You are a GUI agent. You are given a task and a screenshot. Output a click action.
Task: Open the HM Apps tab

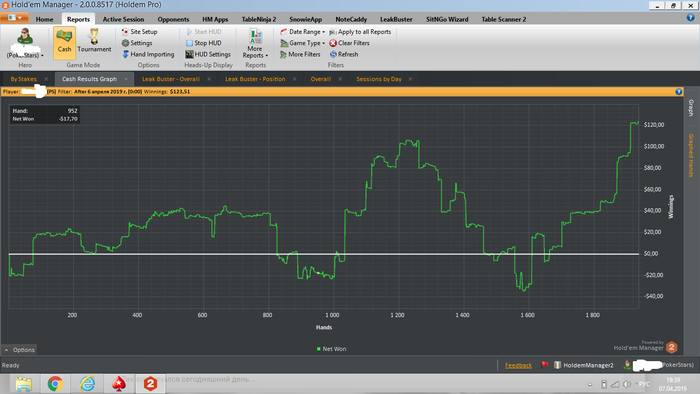(x=215, y=19)
